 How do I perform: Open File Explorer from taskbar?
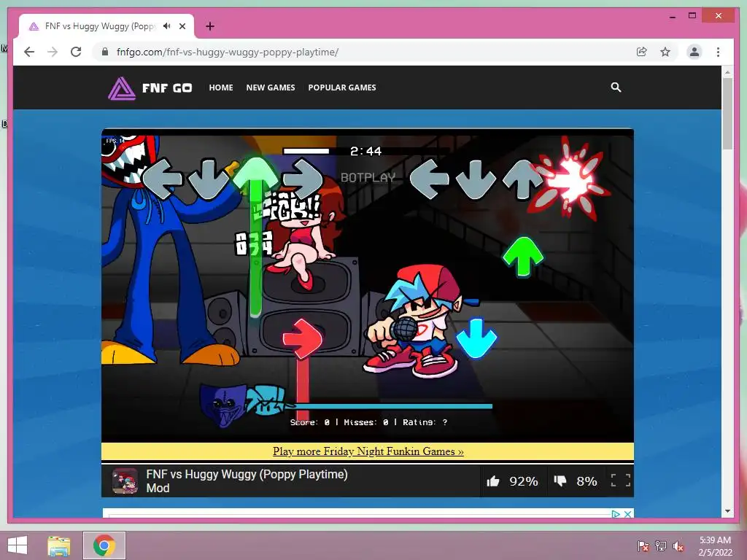[x=59, y=545]
